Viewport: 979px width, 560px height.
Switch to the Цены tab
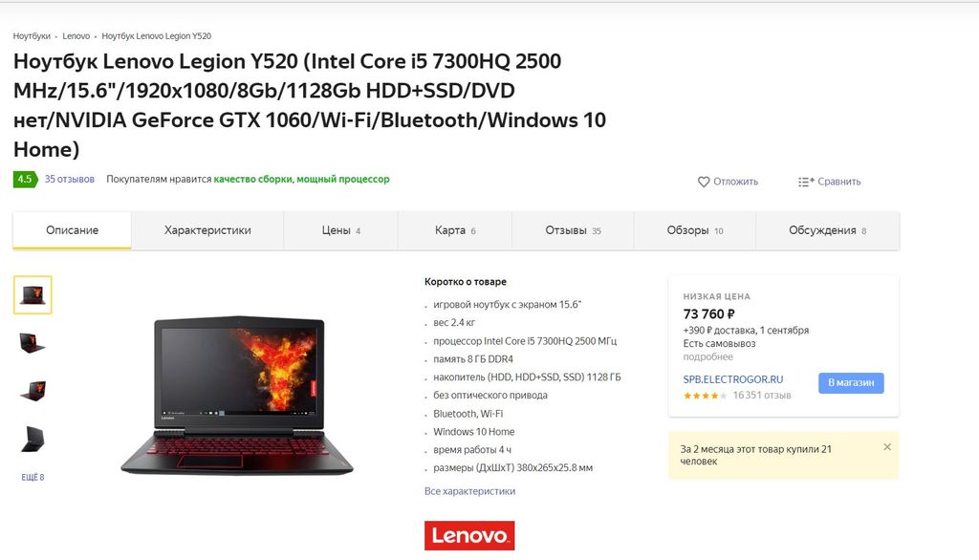coord(341,230)
